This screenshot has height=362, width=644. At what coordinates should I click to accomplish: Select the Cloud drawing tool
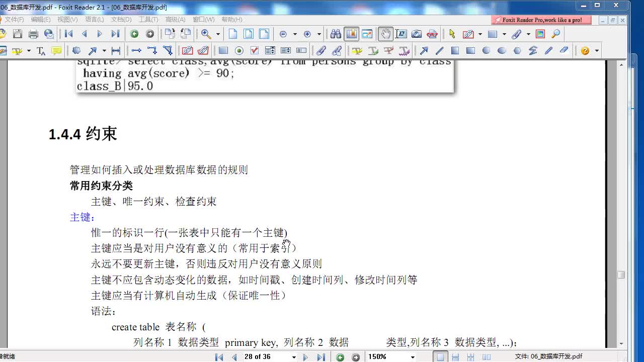76,51
